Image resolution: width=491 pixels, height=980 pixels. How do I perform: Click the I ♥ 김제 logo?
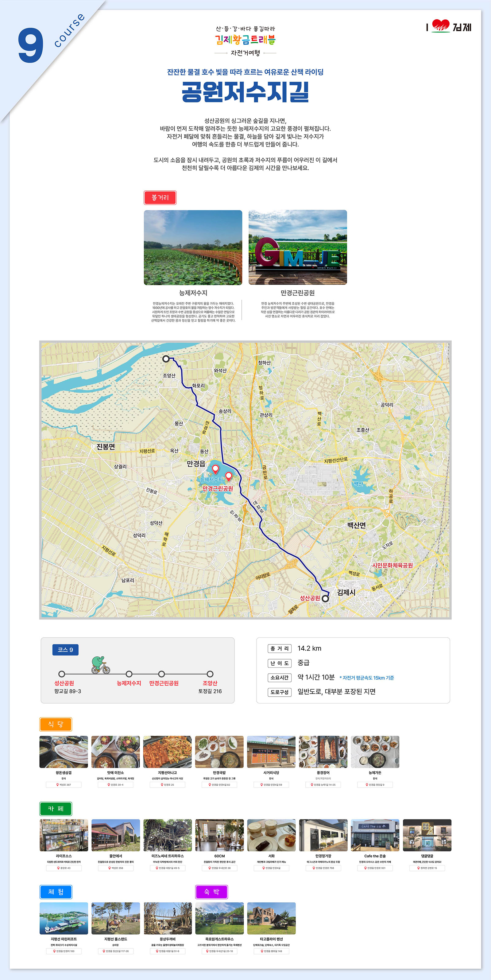coord(448,27)
